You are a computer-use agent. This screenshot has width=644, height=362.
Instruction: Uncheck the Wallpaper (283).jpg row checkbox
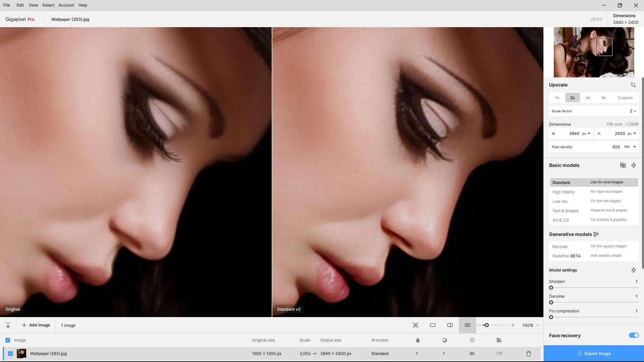[x=10, y=354]
